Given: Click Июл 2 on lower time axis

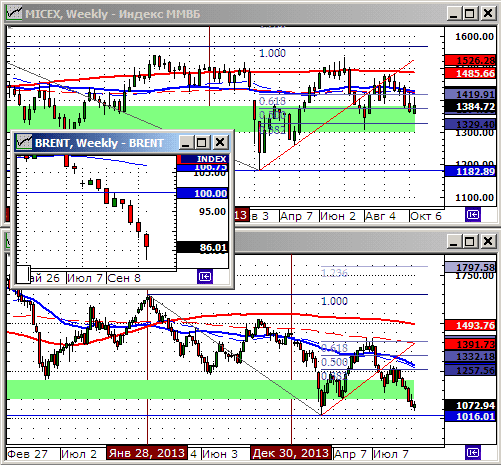Looking at the screenshot, I should 79,454.
